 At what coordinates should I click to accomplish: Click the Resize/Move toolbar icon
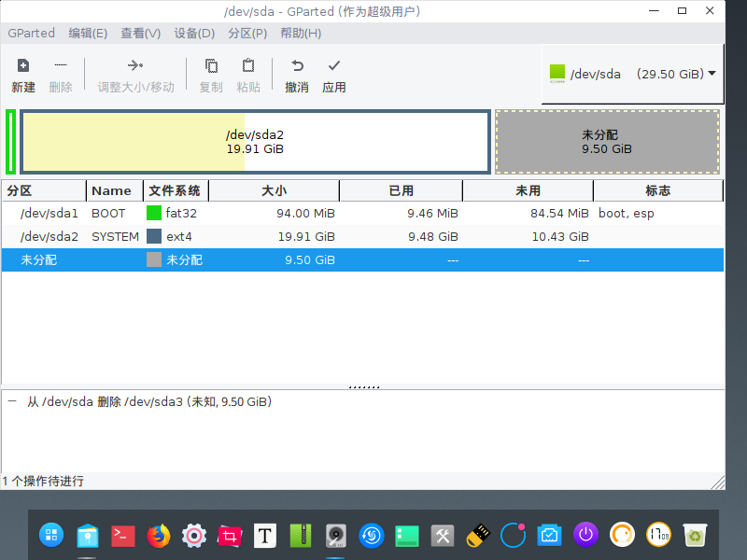(135, 65)
